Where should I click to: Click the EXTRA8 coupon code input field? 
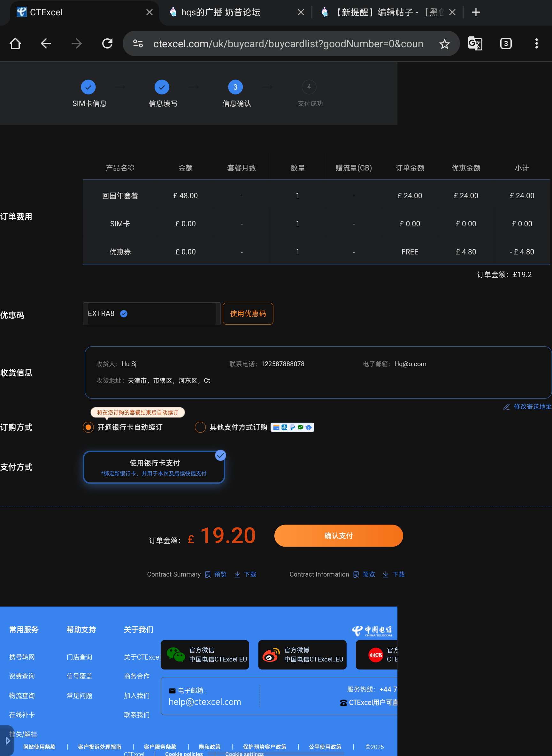coord(151,314)
